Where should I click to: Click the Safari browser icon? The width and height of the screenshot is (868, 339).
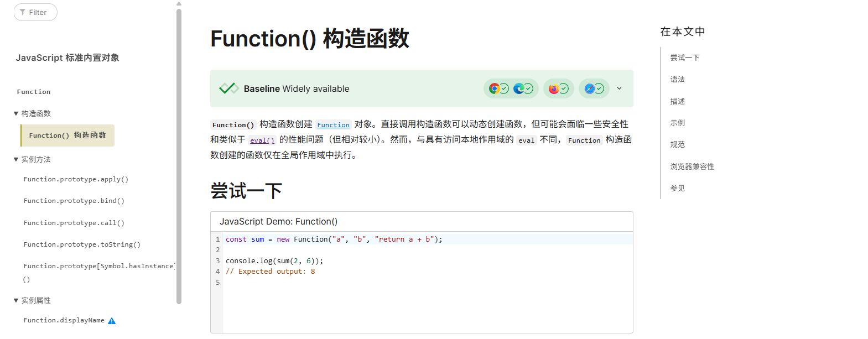[590, 88]
